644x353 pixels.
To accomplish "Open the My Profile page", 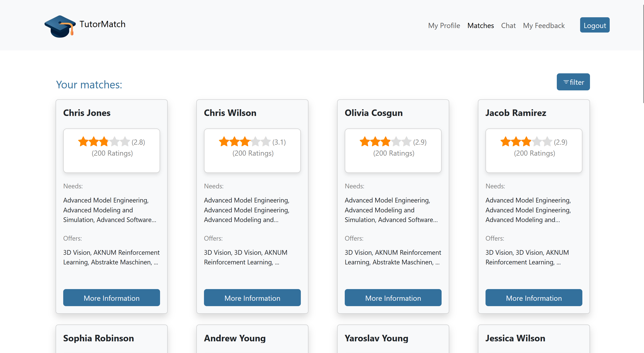I will tap(444, 25).
